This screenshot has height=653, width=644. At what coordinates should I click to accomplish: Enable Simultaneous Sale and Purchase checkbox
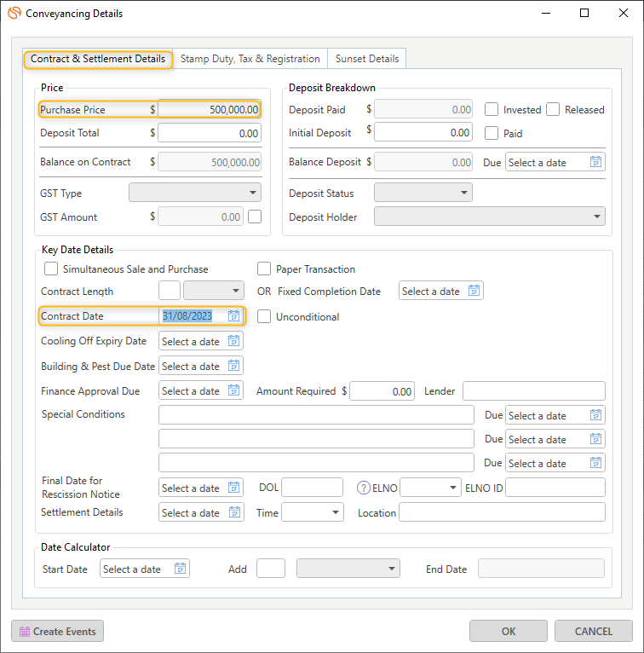coord(51,269)
